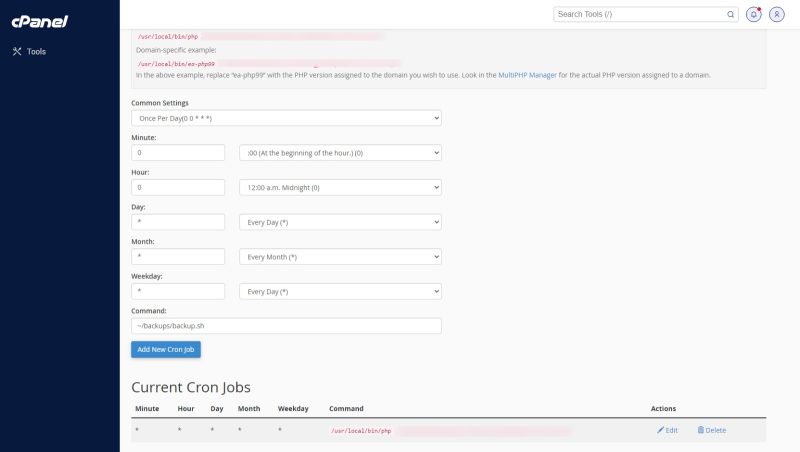Open the user account icon
Viewport: 800px width, 452px height.
coord(777,15)
